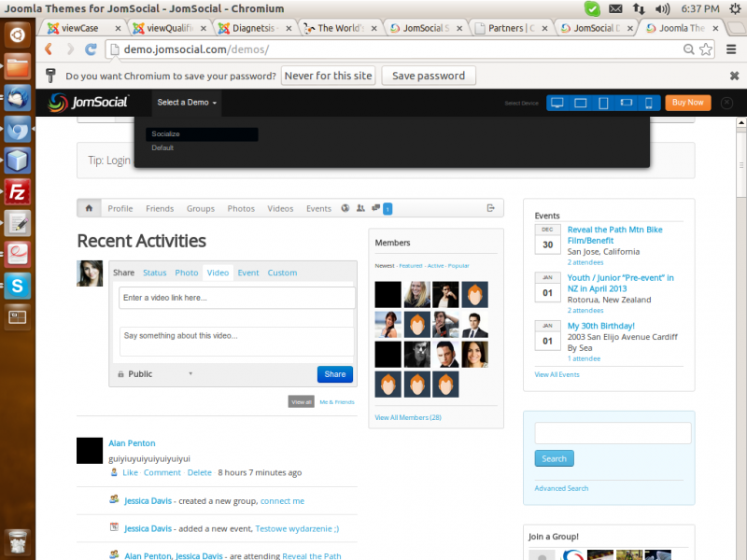Go to home icon in JomSocial toolbar

pyautogui.click(x=89, y=208)
